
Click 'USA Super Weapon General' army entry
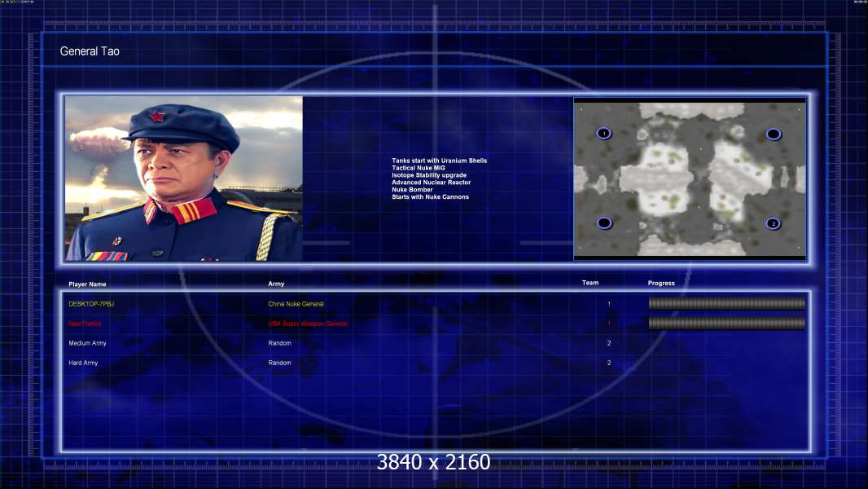pos(308,324)
